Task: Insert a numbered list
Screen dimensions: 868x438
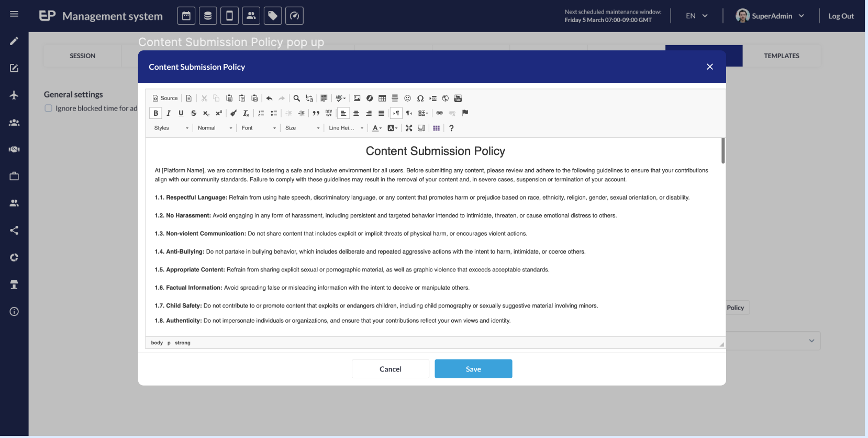Action: [x=261, y=113]
